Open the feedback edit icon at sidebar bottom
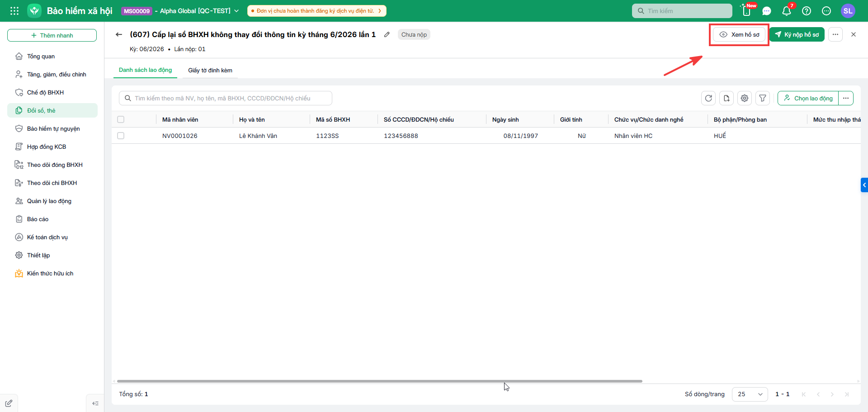Viewport: 868px width, 412px height. click(x=9, y=403)
